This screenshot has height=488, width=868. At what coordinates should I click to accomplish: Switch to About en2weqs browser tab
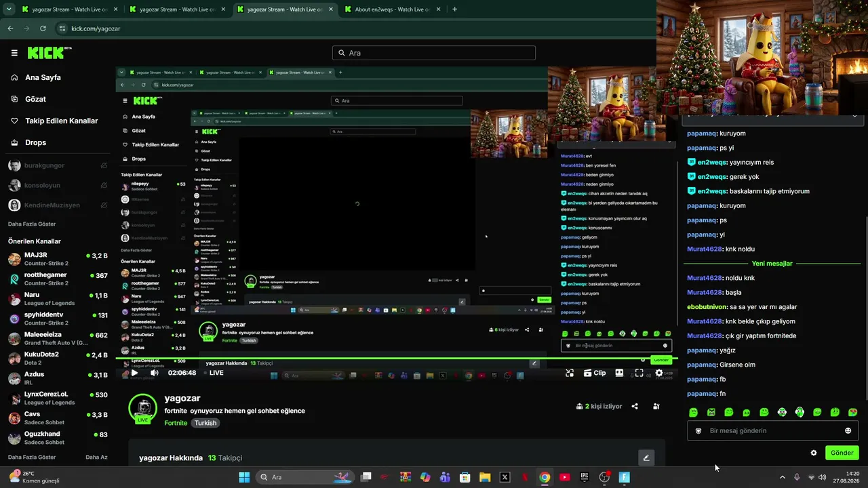(x=392, y=9)
